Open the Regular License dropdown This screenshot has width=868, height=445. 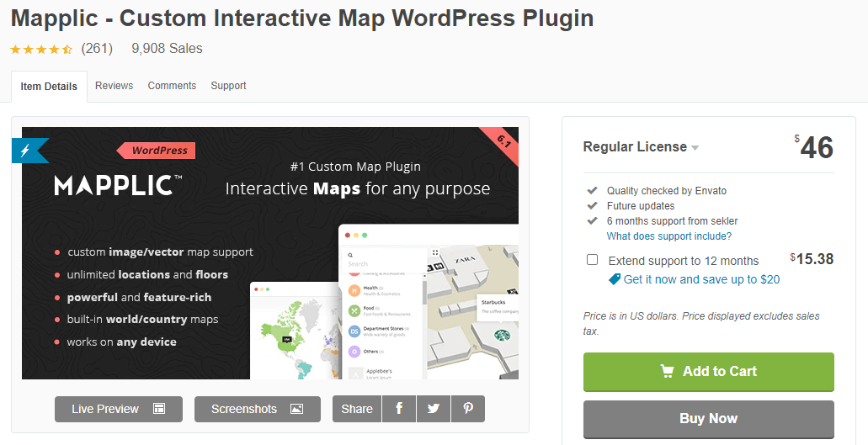[641, 147]
